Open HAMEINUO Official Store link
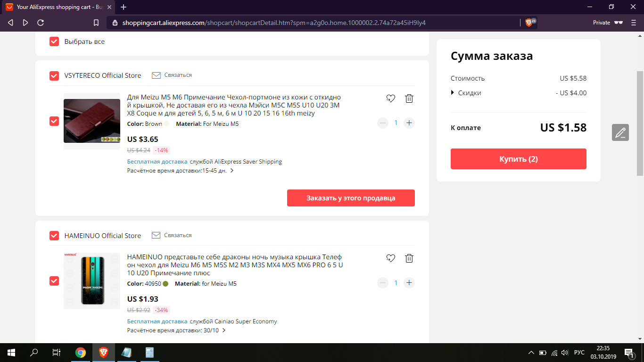The image size is (644, 362). coord(103,236)
